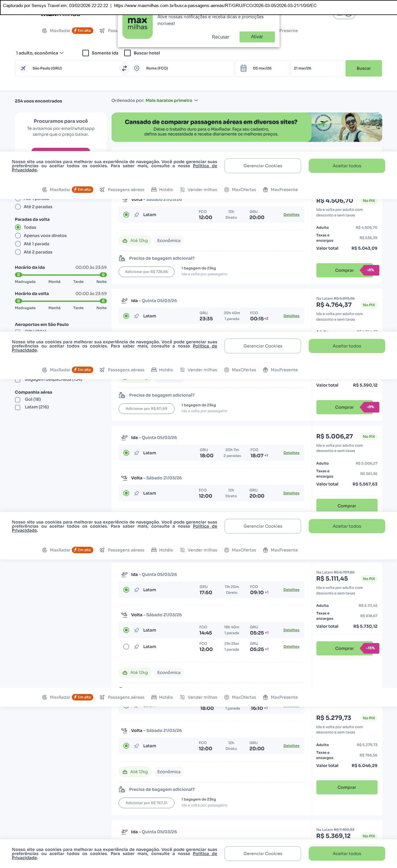397x868 pixels.
Task: Click the calendar icon beside departure date
Action: tap(243, 68)
